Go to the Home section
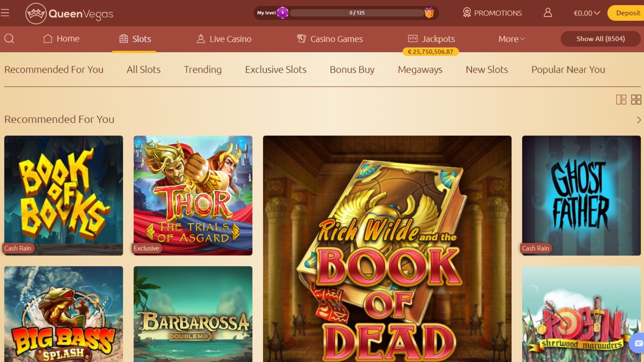 61,39
